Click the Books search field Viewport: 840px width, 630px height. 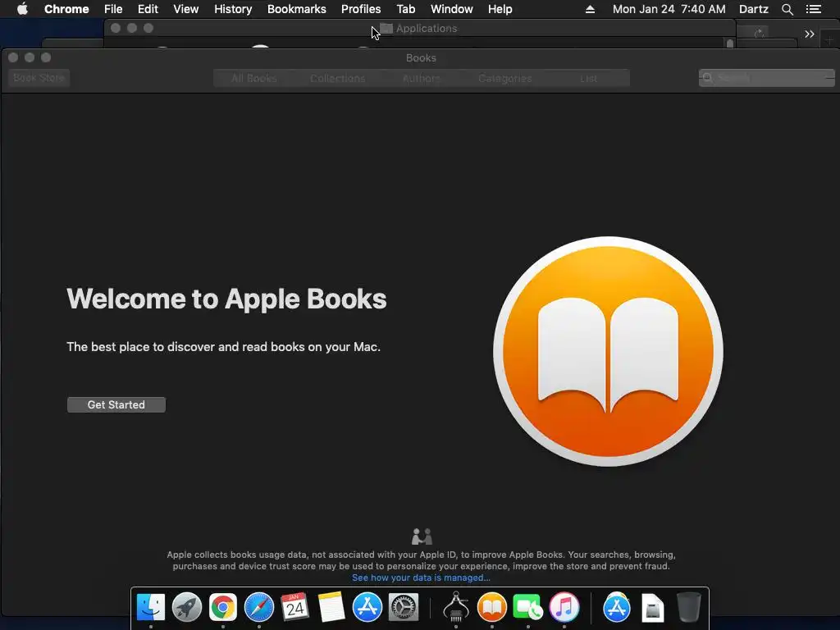767,78
